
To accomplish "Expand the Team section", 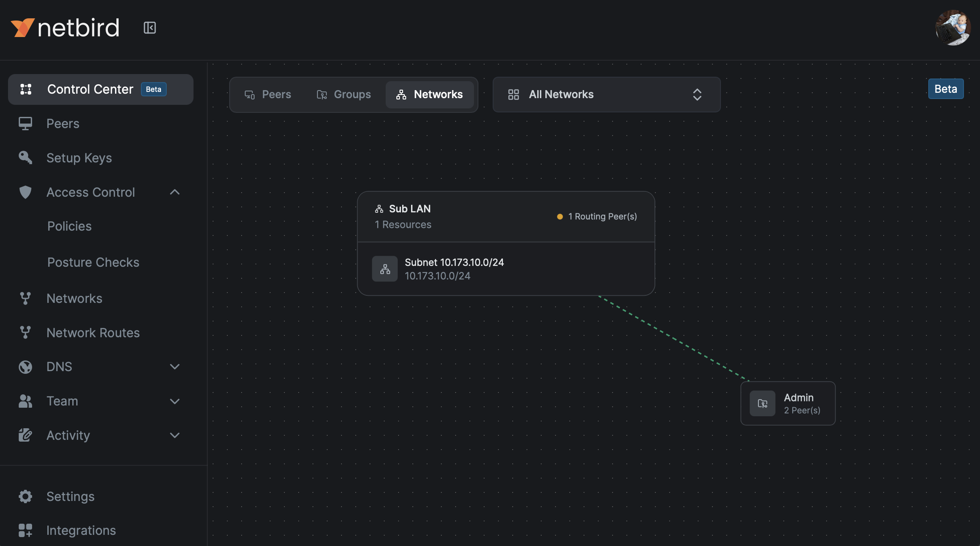I will point(174,401).
